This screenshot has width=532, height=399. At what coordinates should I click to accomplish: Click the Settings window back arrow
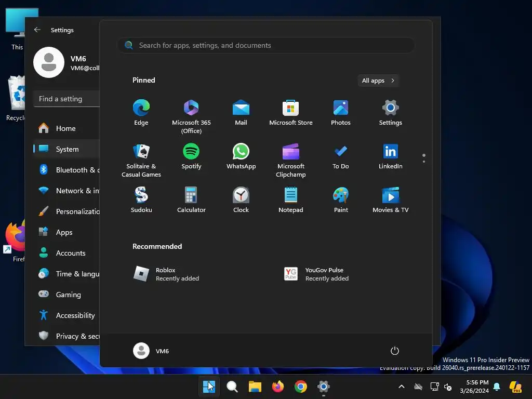tap(37, 30)
